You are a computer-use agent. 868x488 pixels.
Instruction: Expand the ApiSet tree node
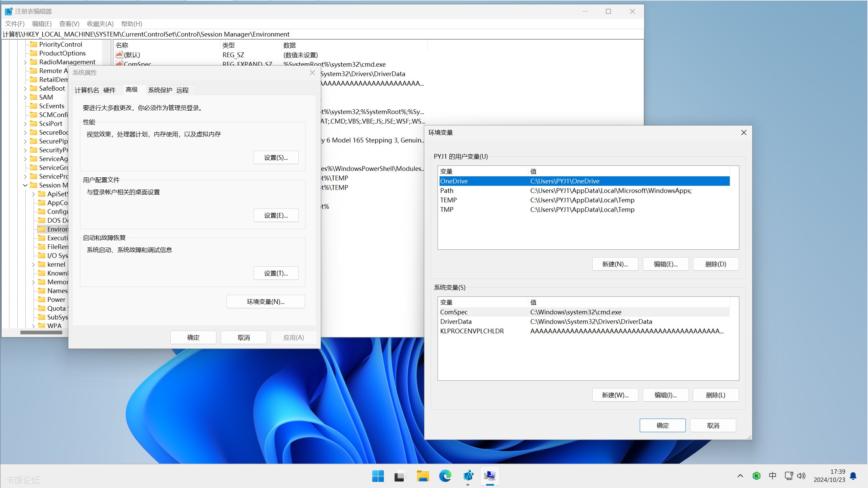coord(33,194)
